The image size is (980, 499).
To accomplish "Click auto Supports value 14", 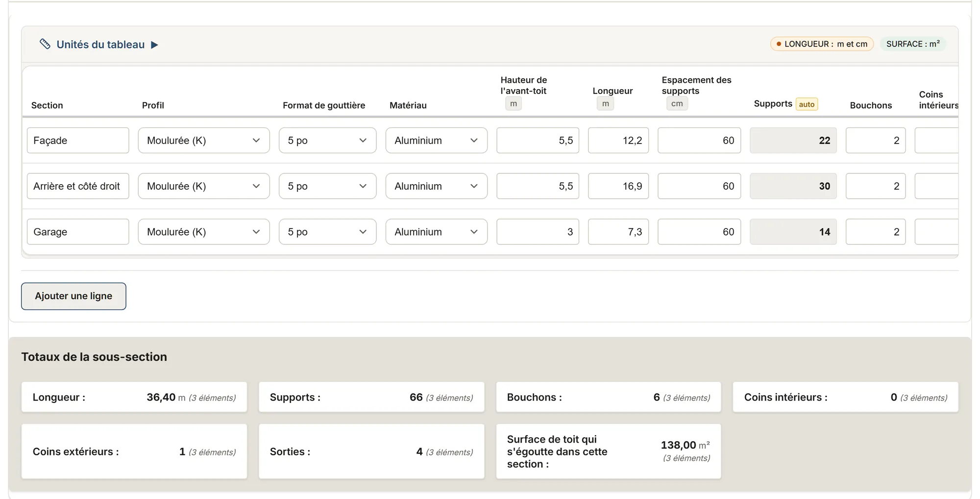I will [793, 232].
